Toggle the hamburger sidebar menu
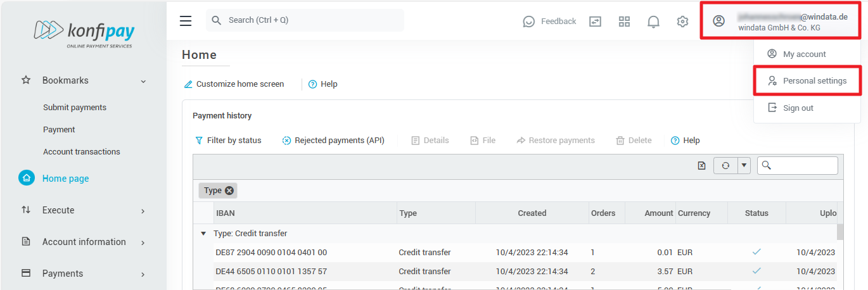 (x=186, y=21)
